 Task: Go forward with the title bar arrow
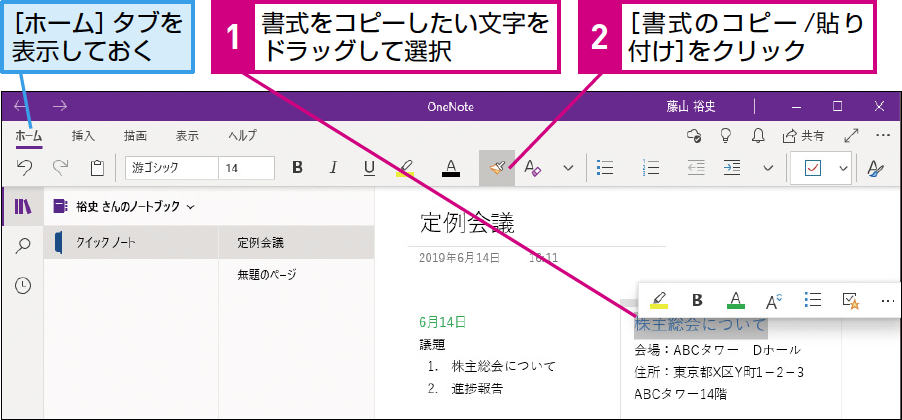[x=60, y=106]
